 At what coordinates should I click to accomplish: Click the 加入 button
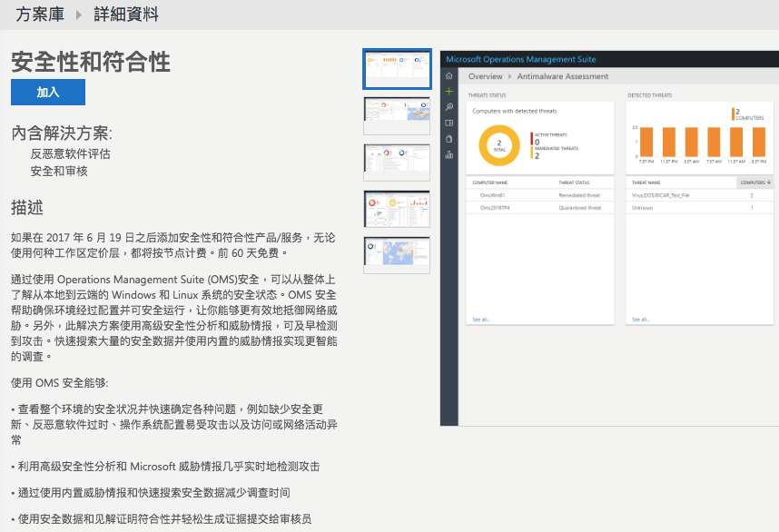(x=48, y=92)
